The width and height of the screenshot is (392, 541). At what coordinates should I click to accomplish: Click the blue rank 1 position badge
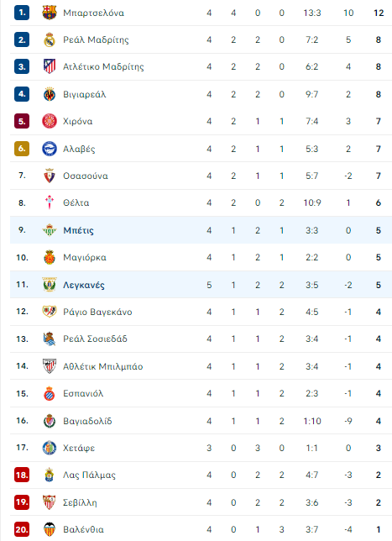(x=22, y=13)
